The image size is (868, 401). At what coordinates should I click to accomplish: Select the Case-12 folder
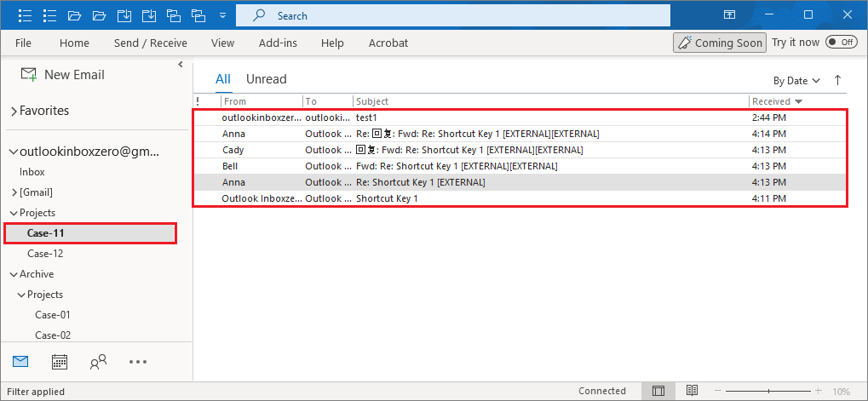[x=45, y=254]
